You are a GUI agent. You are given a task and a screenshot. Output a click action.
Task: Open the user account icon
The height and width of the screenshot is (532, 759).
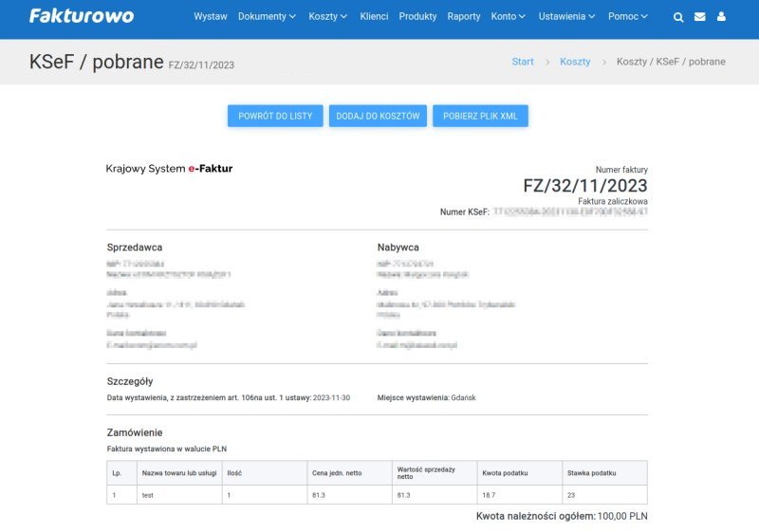(721, 16)
